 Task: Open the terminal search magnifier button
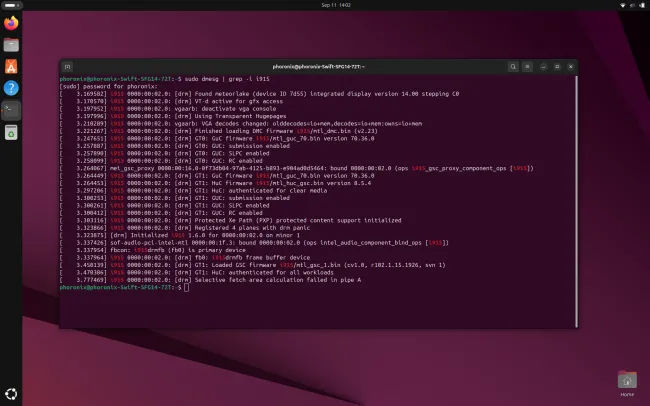click(x=513, y=67)
